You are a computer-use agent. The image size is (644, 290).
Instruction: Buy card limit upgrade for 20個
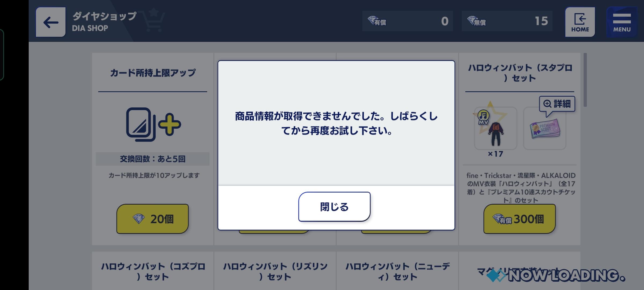pyautogui.click(x=152, y=219)
